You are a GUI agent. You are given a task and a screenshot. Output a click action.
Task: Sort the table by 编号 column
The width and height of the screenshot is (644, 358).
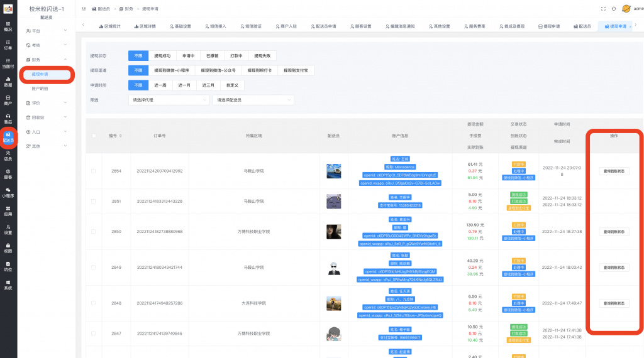pos(115,135)
